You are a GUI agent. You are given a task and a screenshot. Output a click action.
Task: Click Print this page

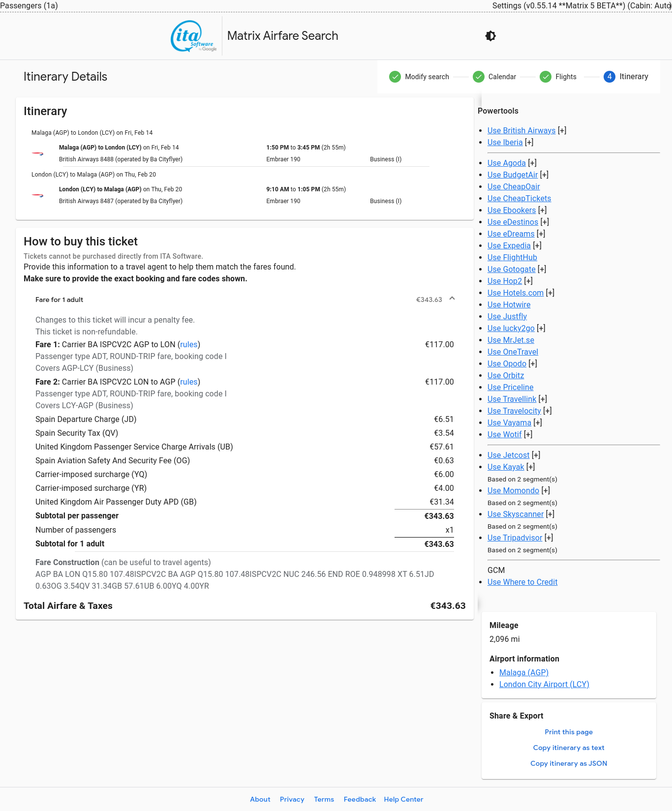569,732
